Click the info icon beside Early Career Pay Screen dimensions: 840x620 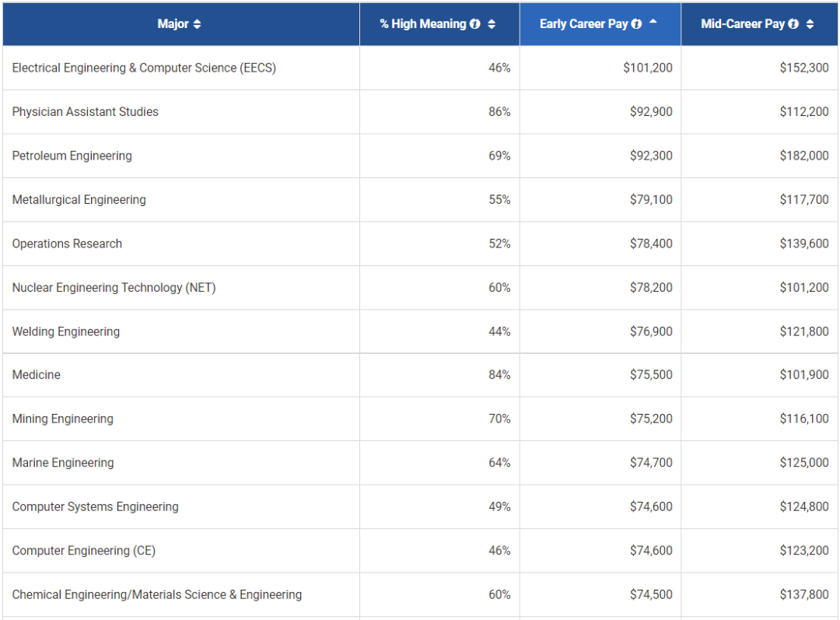pos(637,24)
